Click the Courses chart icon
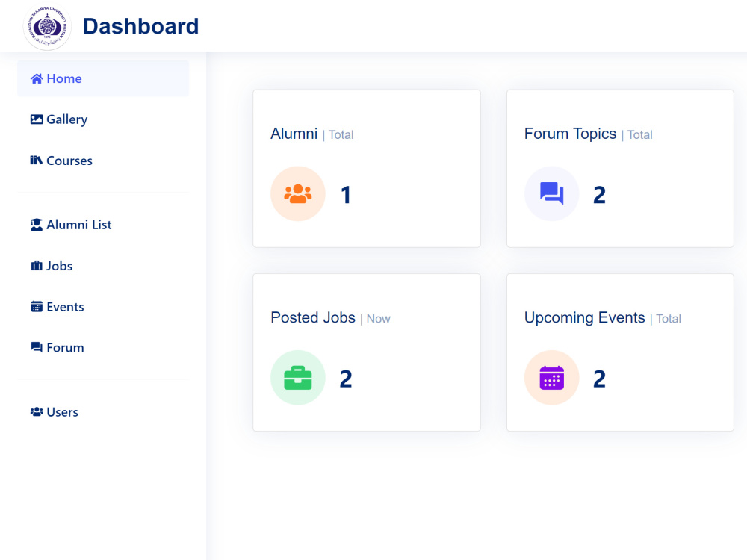Viewport: 747px width, 560px height. click(34, 160)
